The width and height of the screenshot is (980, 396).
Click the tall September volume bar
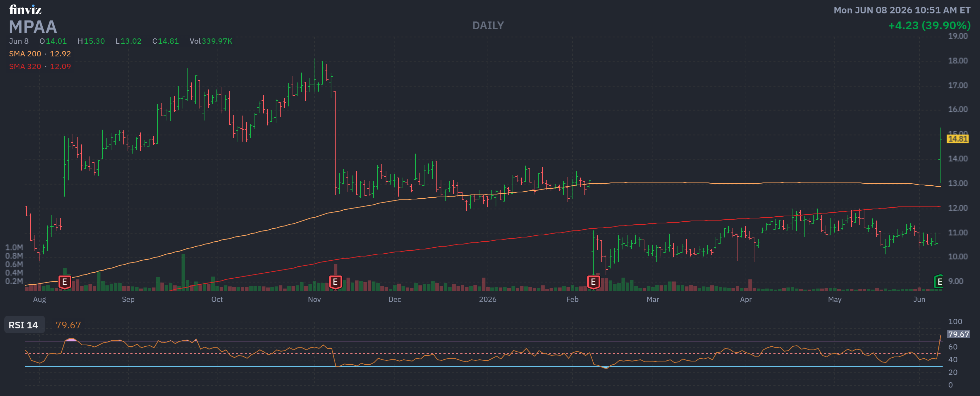point(183,272)
